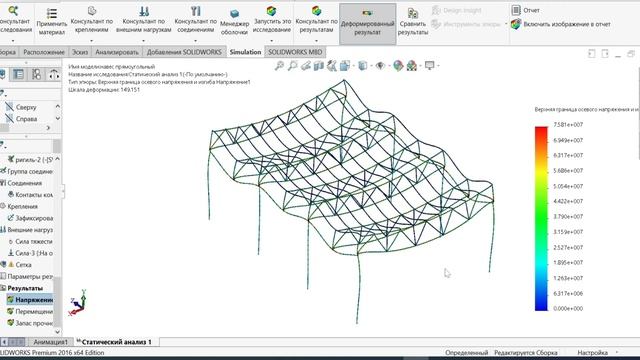The width and height of the screenshot is (640, 360).
Task: Open DimXpertManager panel tab icon
Action: [54, 74]
